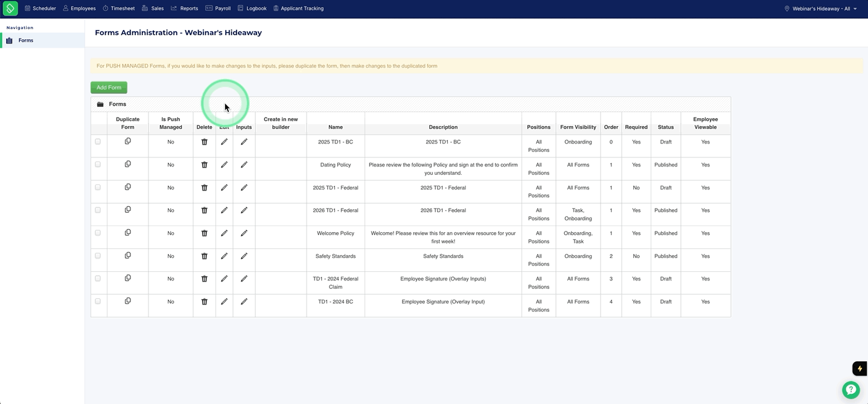Click the Welcome Policy name cell
The height and width of the screenshot is (404, 868).
(x=336, y=233)
